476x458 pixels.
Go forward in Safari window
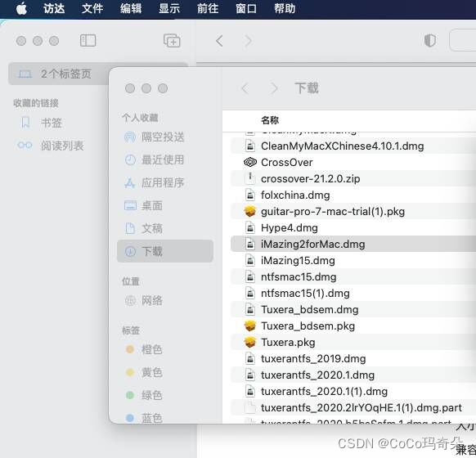pyautogui.click(x=249, y=40)
